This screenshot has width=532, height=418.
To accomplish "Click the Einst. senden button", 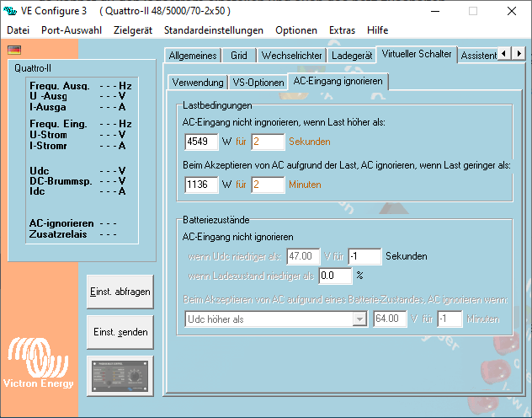I will coord(120,332).
